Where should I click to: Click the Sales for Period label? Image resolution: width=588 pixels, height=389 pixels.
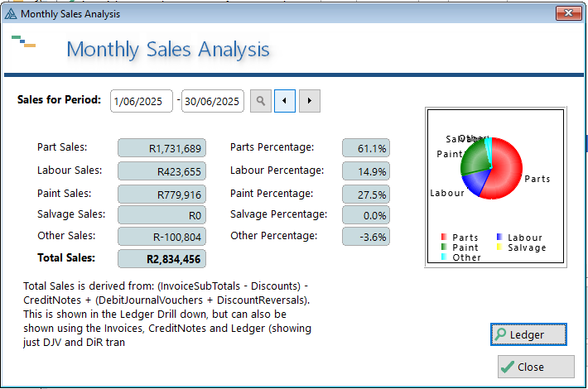tap(60, 99)
